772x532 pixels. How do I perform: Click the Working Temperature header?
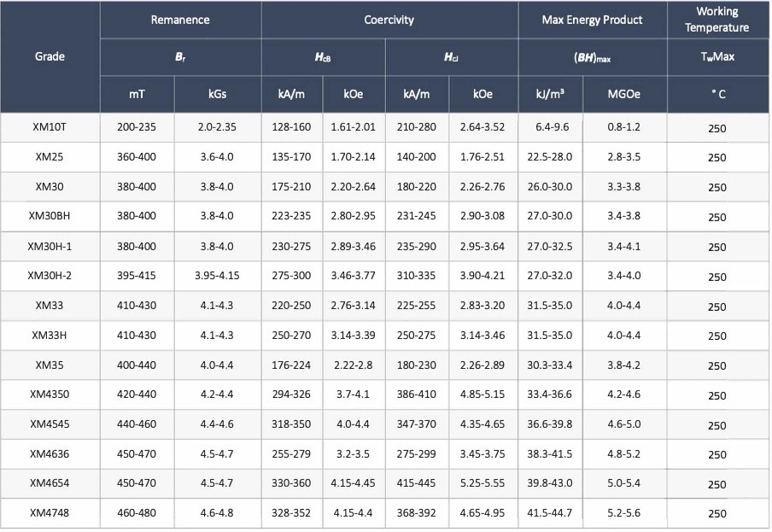pos(717,20)
